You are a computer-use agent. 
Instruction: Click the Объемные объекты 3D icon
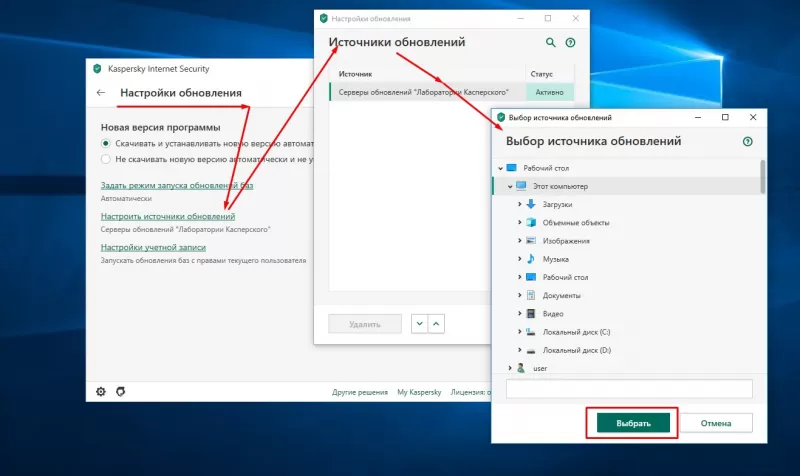531,222
